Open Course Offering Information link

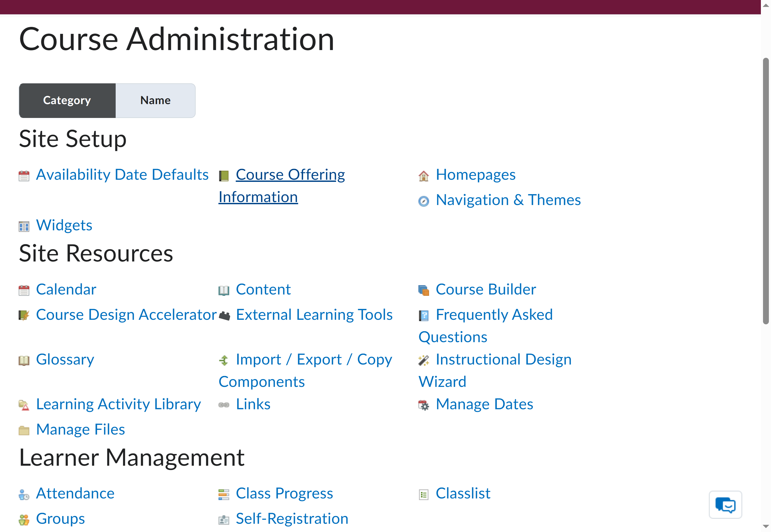click(282, 186)
